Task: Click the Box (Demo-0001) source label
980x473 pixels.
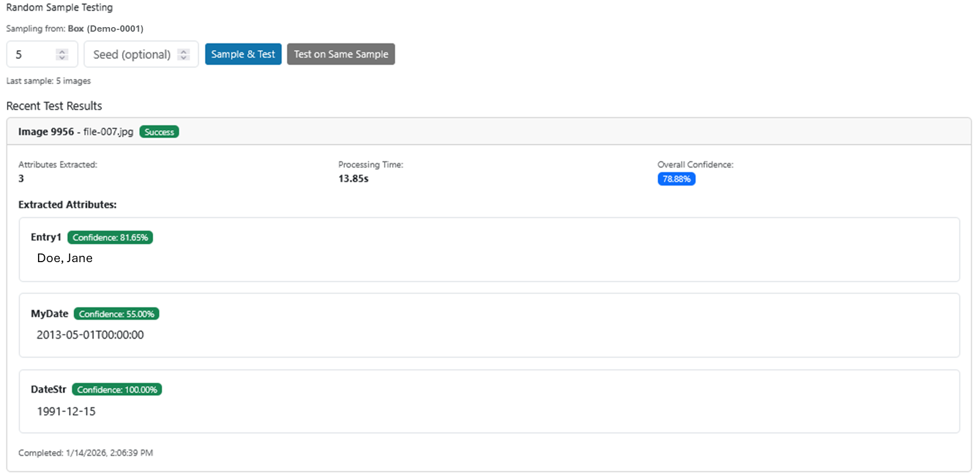Action: tap(105, 29)
